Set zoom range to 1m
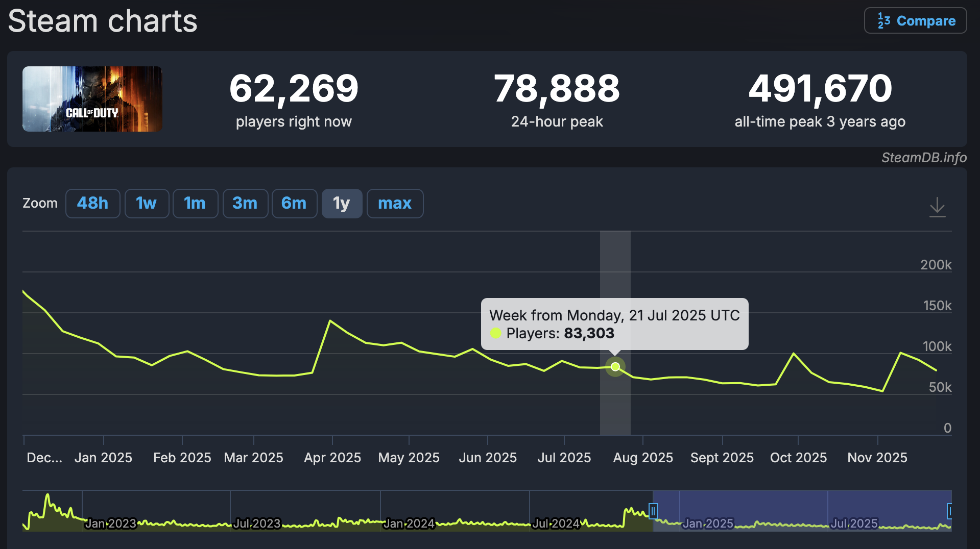 195,204
